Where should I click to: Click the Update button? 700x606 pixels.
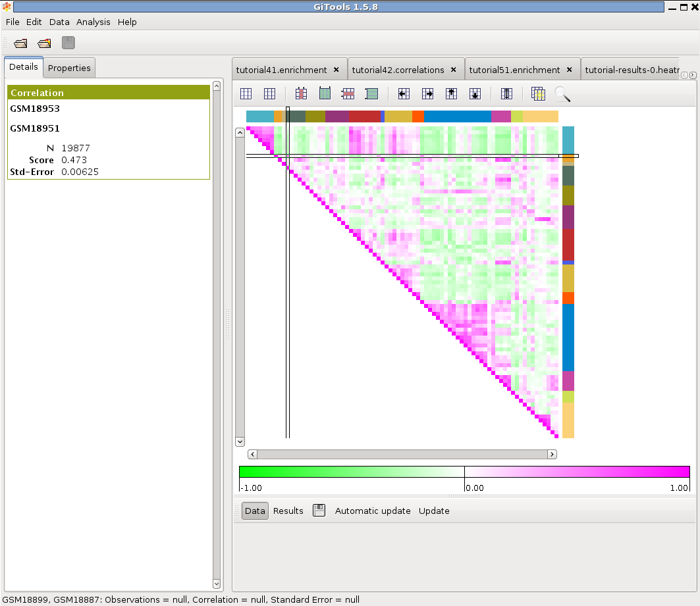pyautogui.click(x=434, y=511)
